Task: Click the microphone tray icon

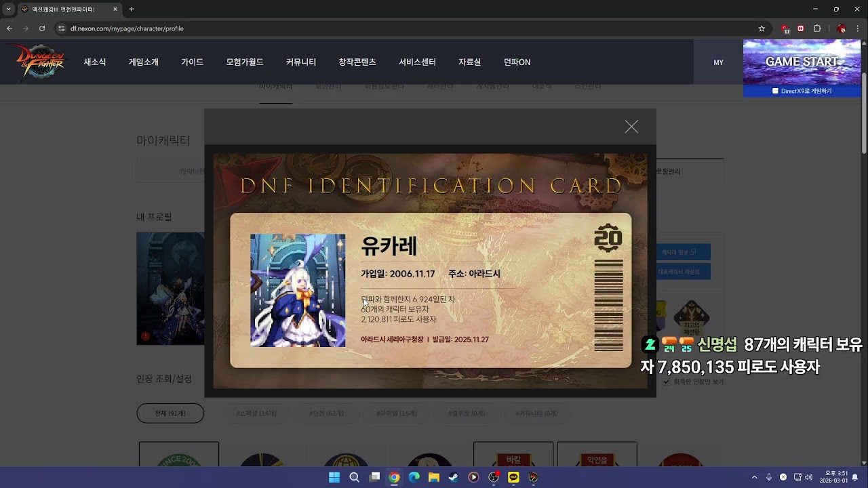Action: (769, 477)
